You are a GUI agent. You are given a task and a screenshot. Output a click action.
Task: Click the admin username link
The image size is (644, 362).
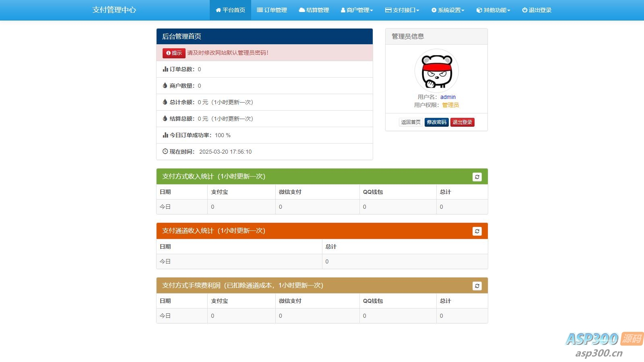pyautogui.click(x=448, y=97)
